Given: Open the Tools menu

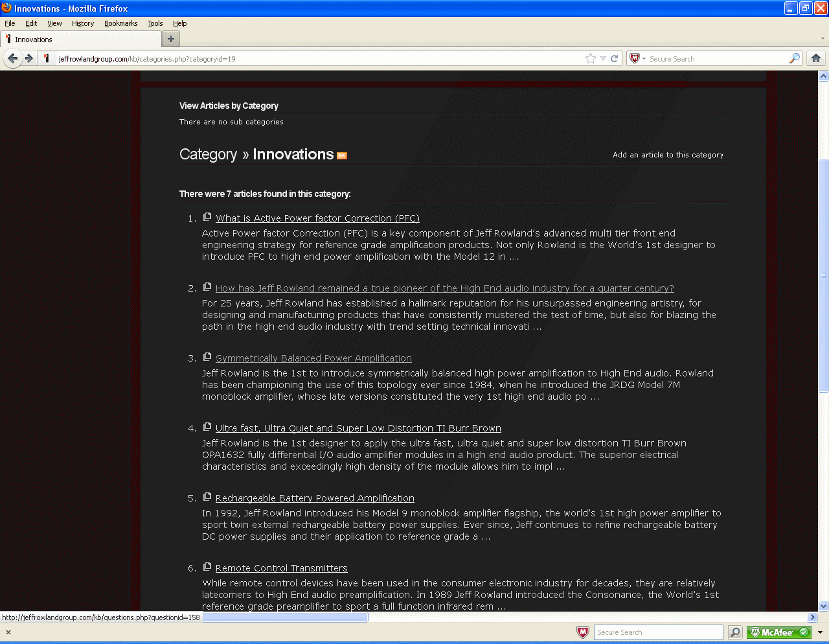Looking at the screenshot, I should click(155, 23).
